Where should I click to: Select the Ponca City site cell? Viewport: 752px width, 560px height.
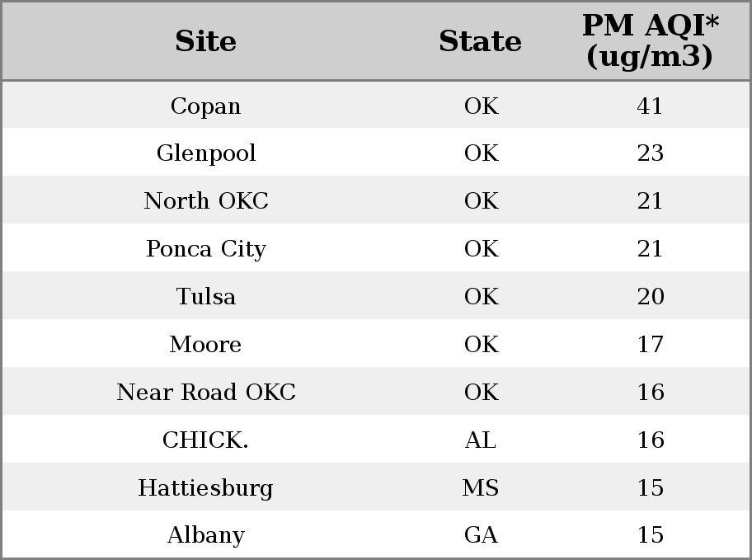(206, 248)
